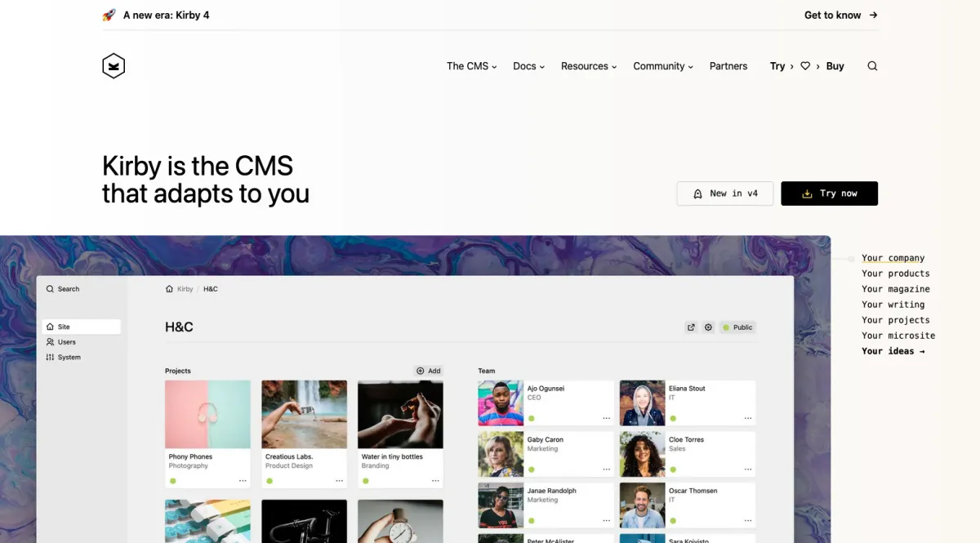
Task: Expand The CMS dropdown menu
Action: [471, 66]
